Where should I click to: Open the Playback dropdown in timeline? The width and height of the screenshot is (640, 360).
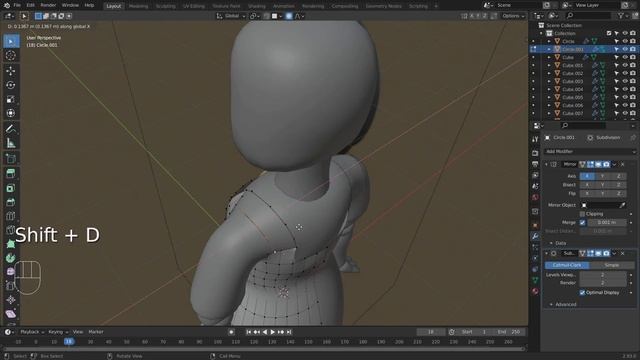[32, 332]
